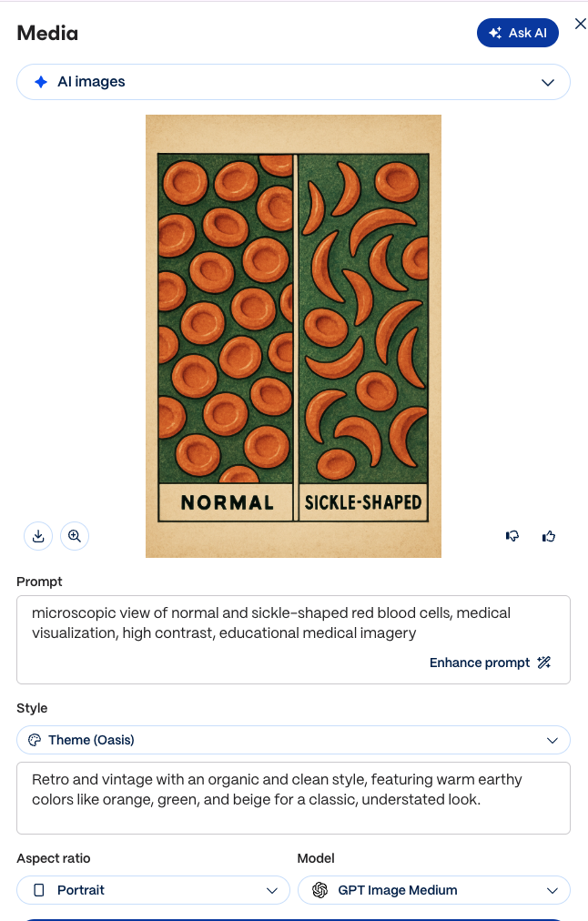Viewport: 588px width, 921px height.
Task: Close the Media panel
Action: [x=581, y=24]
